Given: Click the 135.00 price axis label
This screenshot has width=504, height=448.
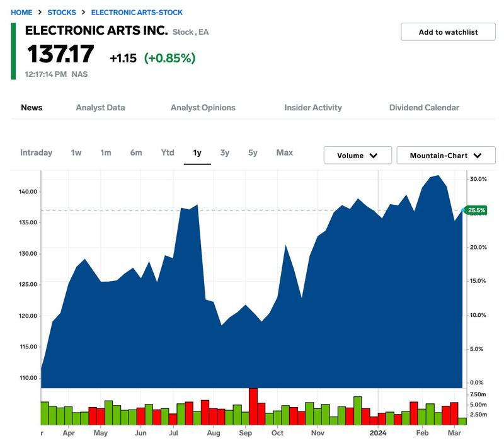Looking at the screenshot, I should pos(28,222).
